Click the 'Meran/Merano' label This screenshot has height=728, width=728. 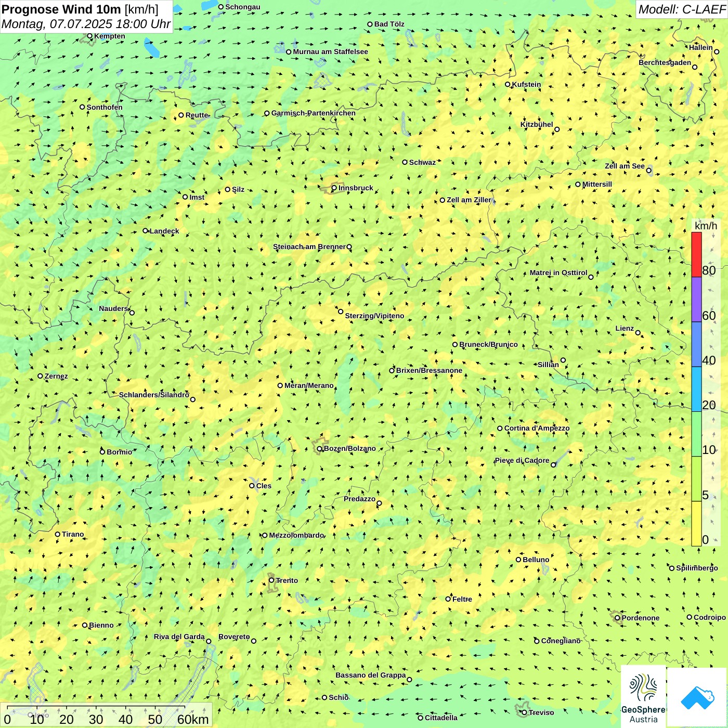(x=309, y=385)
